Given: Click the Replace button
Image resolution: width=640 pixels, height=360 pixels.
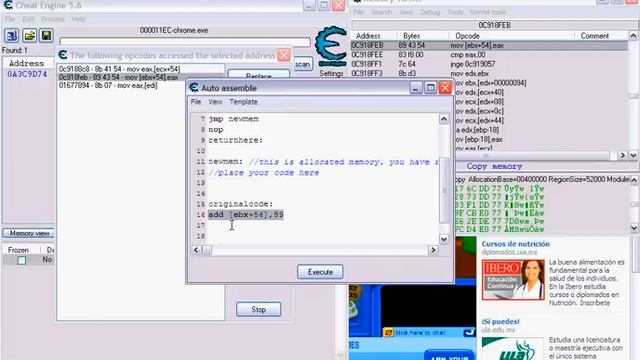Looking at the screenshot, I should (258, 75).
